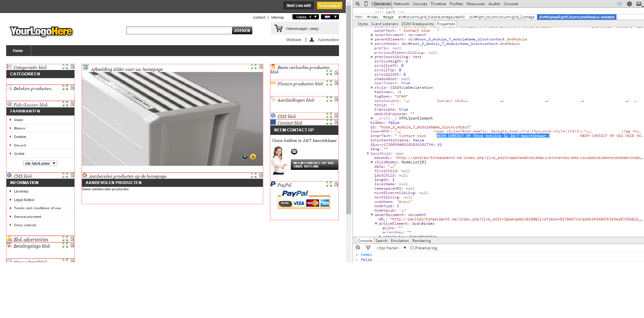This screenshot has height=318, width=644.
Task: Select div#right_column breadcrumb element
Action: point(502,17)
